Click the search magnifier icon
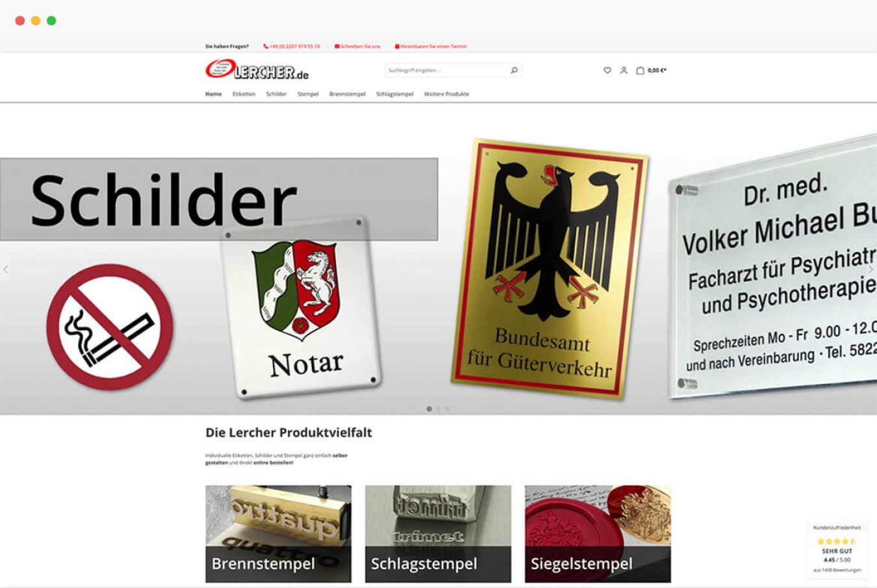This screenshot has height=588, width=877. tap(514, 70)
